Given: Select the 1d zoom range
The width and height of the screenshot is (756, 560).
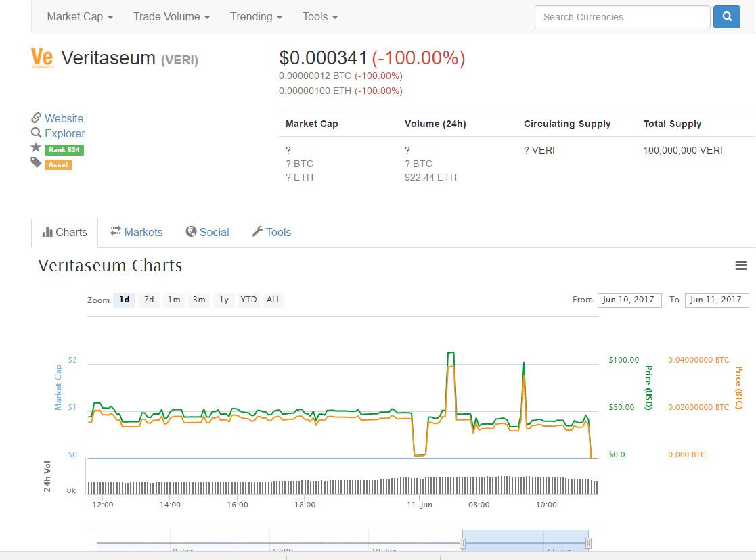Looking at the screenshot, I should [125, 300].
